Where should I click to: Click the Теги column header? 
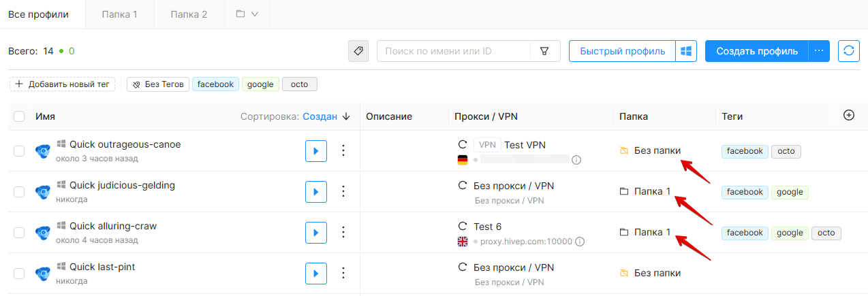(x=732, y=116)
